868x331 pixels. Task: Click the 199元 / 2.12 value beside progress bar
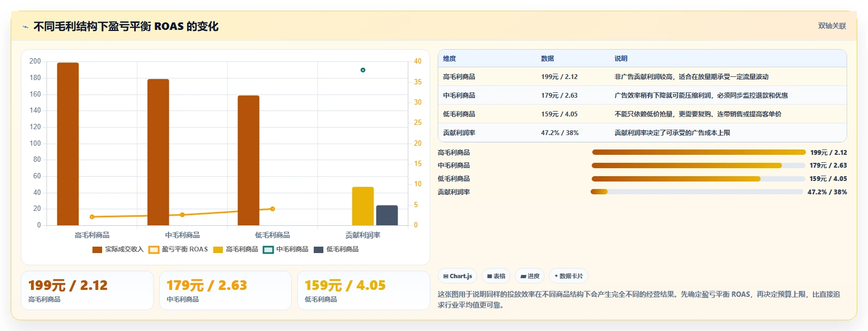tap(828, 152)
